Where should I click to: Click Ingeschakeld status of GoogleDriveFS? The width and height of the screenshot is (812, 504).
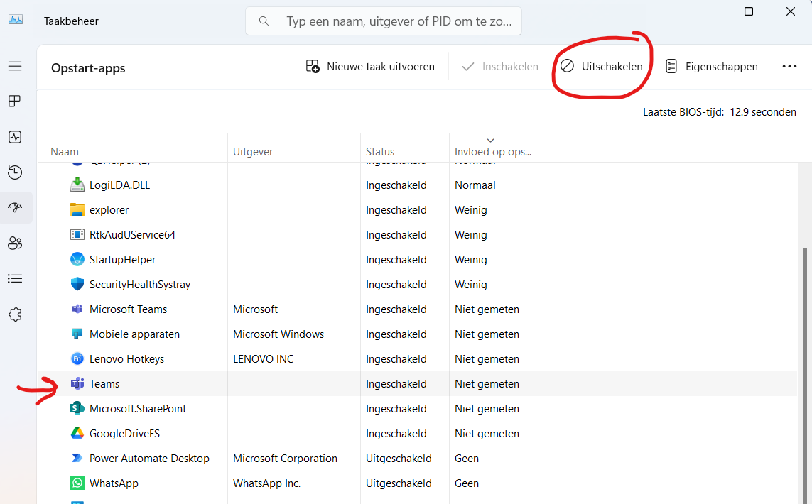[x=396, y=434]
